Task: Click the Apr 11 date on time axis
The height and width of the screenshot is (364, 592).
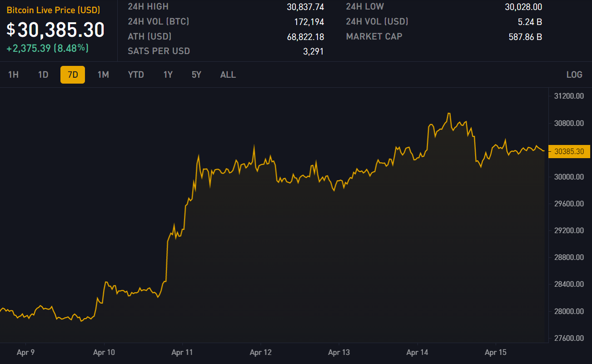Action: pyautogui.click(x=182, y=352)
